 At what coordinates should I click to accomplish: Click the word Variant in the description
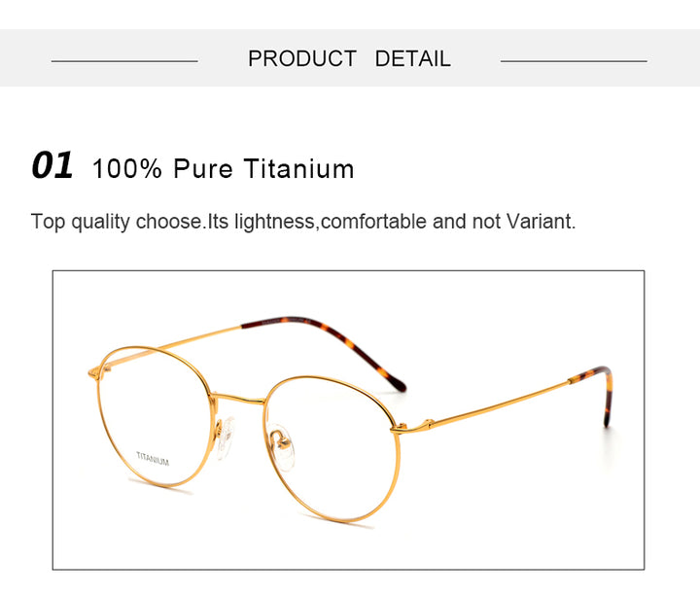coord(541,221)
